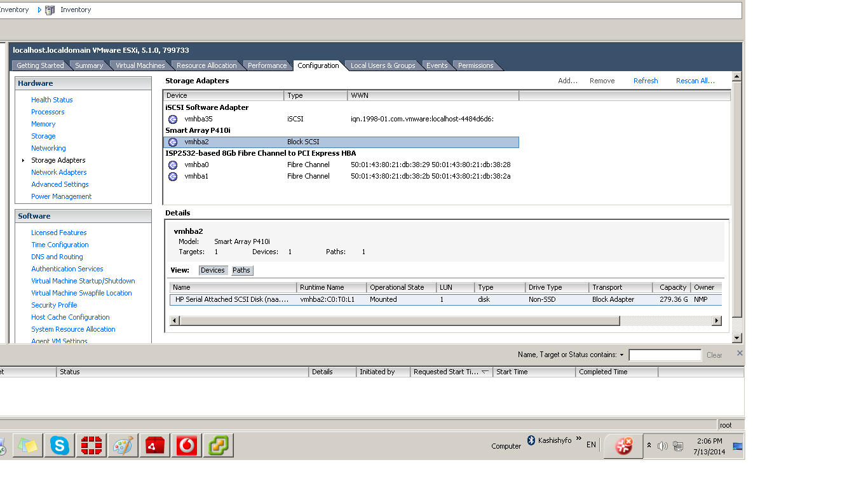The image size is (868, 488).
Task: Click the red error tray icon
Action: point(623,445)
